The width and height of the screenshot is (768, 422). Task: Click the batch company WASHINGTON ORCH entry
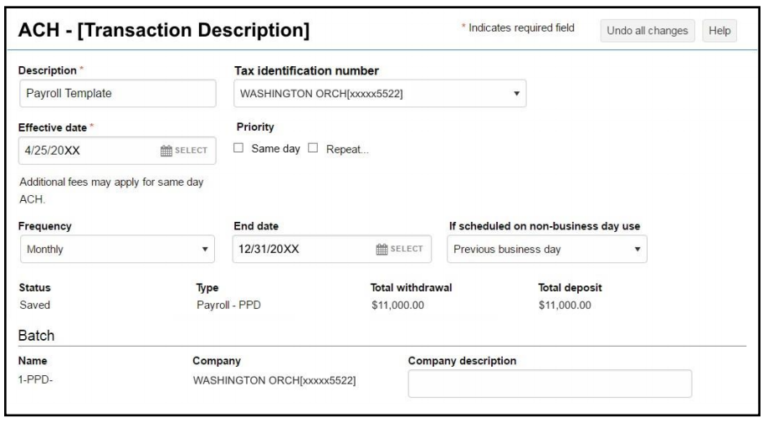click(274, 380)
